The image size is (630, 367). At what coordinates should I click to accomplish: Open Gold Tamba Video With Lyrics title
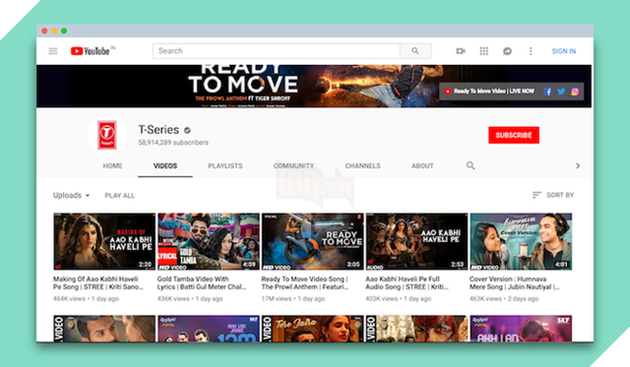click(x=201, y=283)
